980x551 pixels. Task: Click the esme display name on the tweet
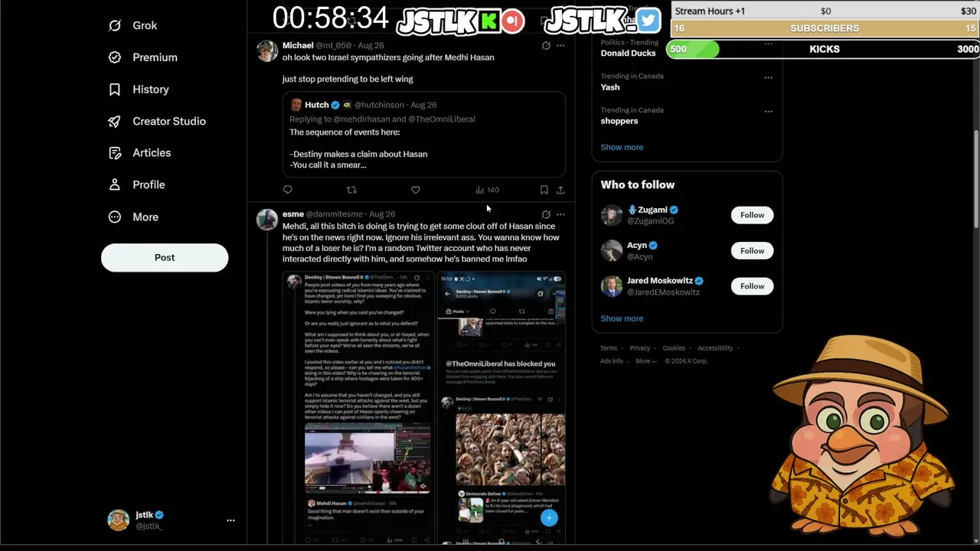[x=293, y=214]
